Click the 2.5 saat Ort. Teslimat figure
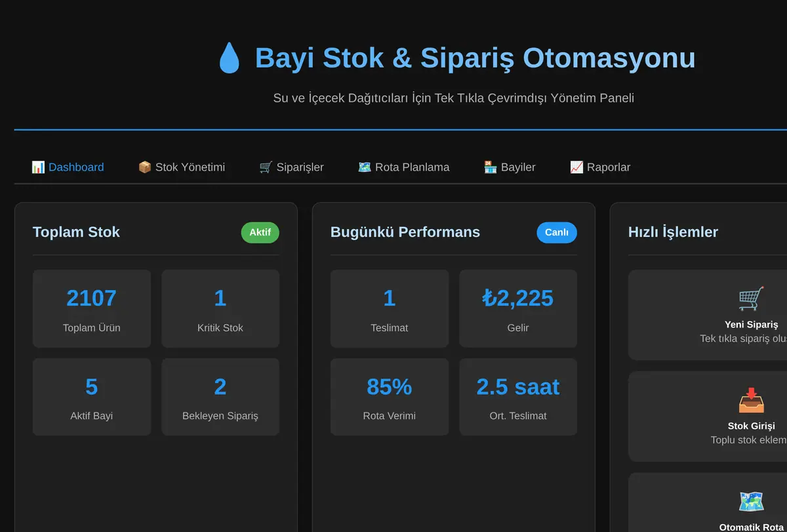This screenshot has height=532, width=787. (x=518, y=387)
